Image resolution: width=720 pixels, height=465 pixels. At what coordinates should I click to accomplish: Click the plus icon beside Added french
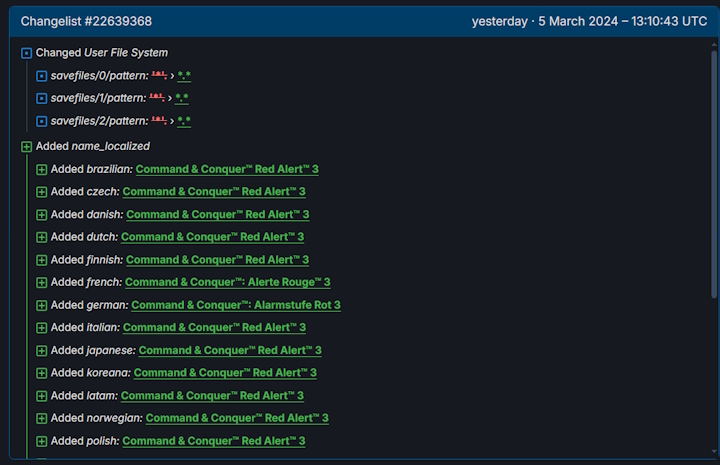click(41, 282)
